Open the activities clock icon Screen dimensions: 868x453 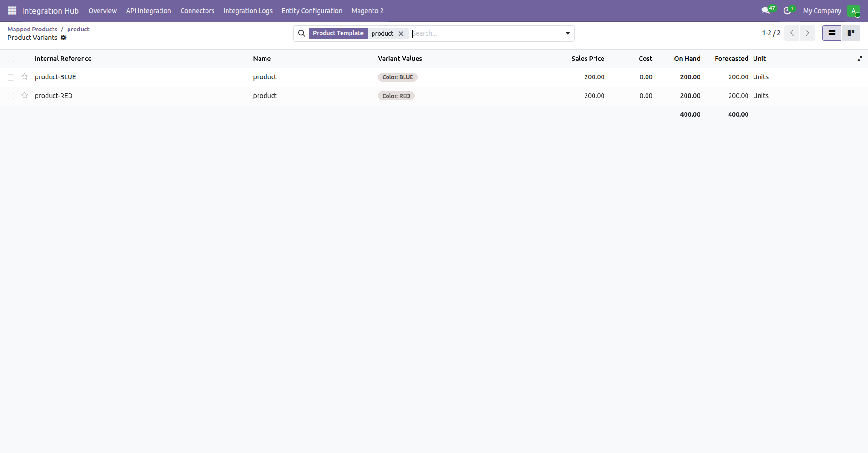tap(787, 10)
